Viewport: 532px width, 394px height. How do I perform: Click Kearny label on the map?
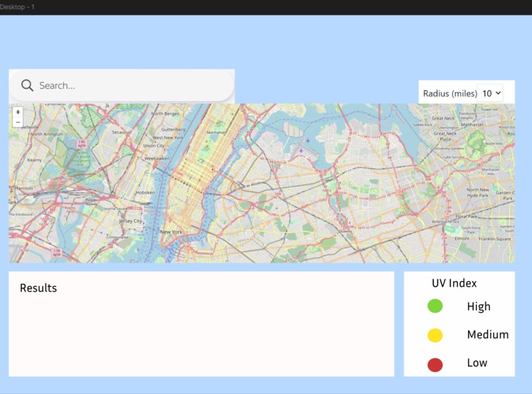point(34,160)
